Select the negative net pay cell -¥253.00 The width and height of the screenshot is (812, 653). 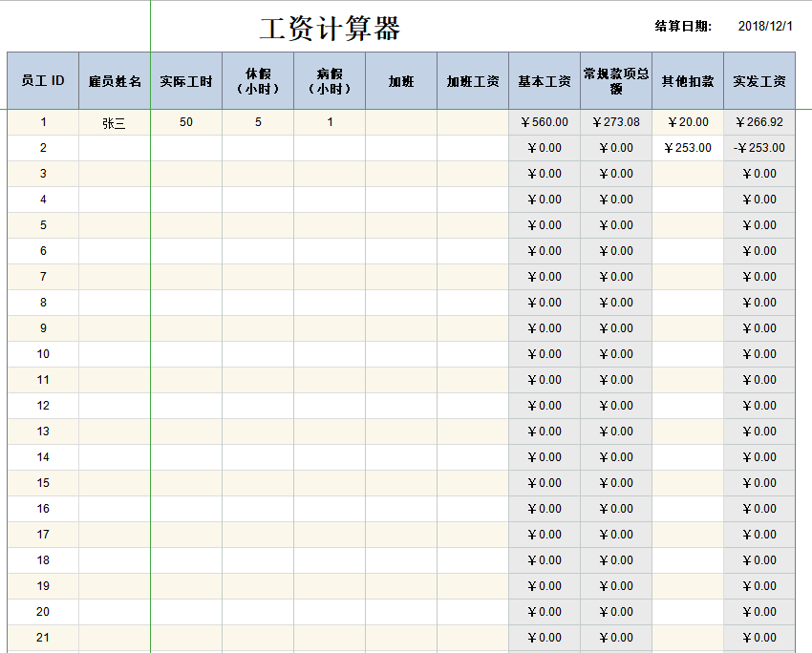tap(759, 148)
